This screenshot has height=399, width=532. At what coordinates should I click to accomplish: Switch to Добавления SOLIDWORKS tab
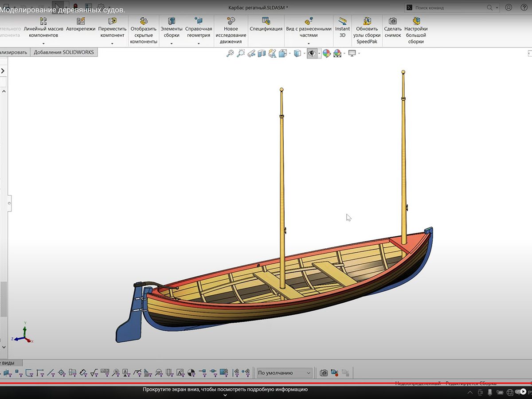click(64, 52)
